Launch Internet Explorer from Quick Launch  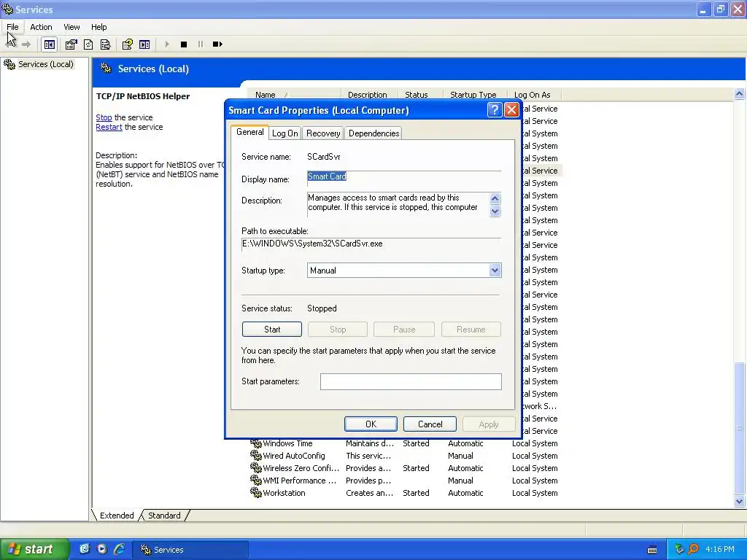tap(119, 549)
